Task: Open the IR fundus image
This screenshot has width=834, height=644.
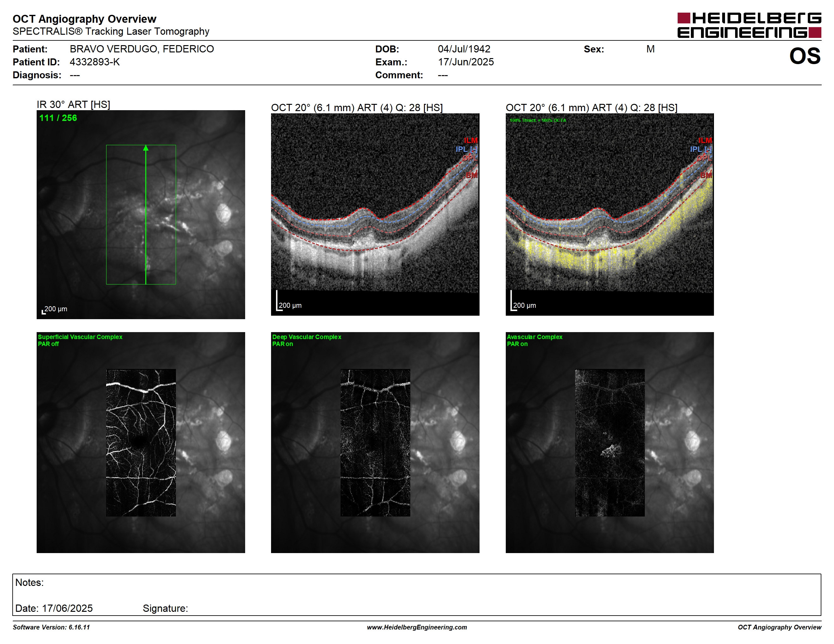Action: 141,214
